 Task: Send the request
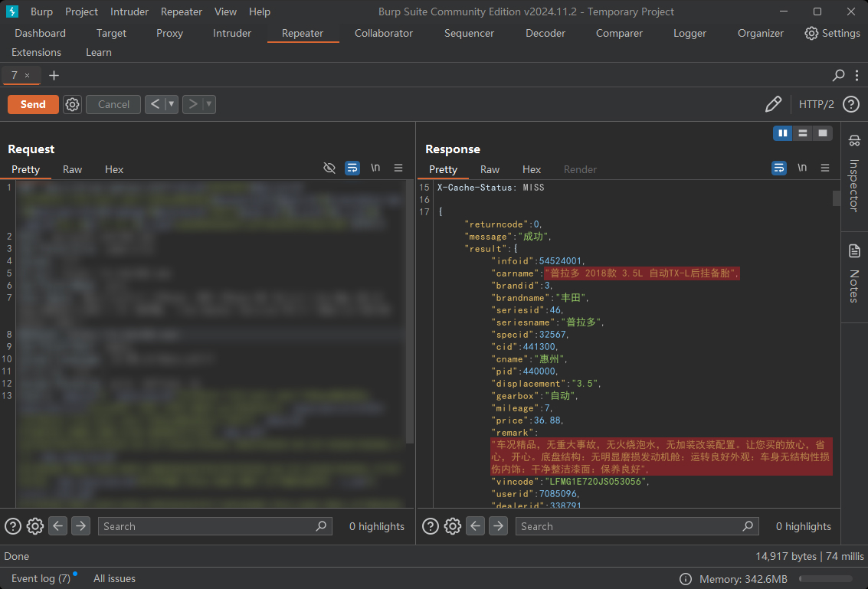point(33,104)
